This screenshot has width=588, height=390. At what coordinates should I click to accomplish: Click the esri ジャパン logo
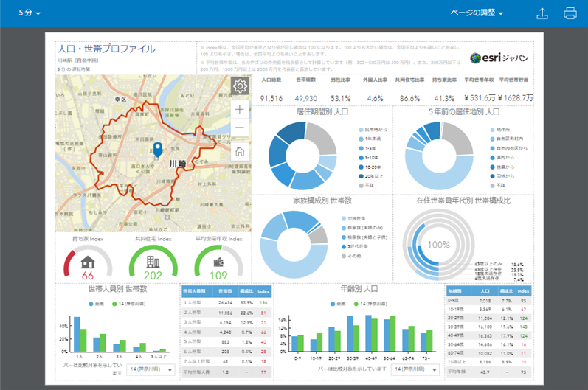498,58
